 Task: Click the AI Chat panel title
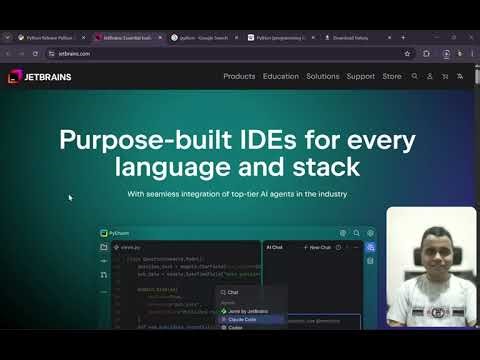click(x=274, y=247)
